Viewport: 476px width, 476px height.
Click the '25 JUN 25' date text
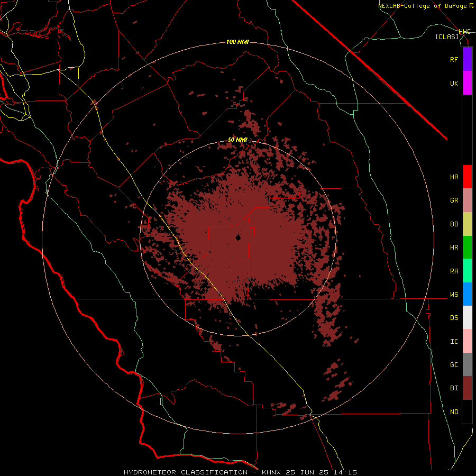pyautogui.click(x=306, y=472)
